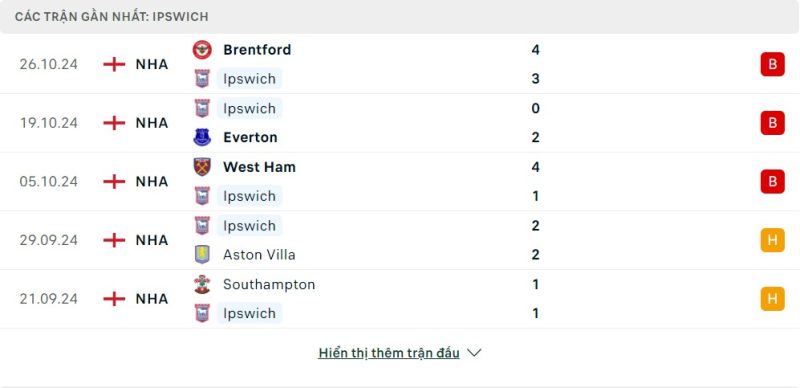Click England flag icon on 19.10.24 row
The width and height of the screenshot is (800, 388).
click(114, 123)
